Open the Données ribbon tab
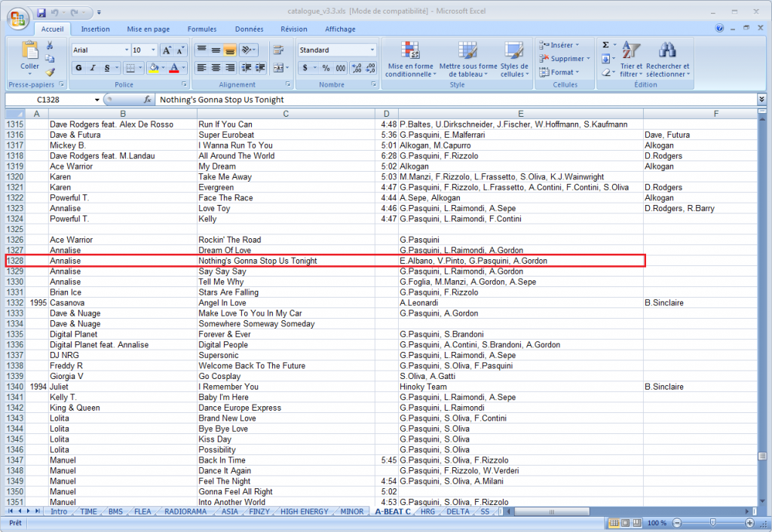Image resolution: width=772 pixels, height=532 pixels. (249, 29)
